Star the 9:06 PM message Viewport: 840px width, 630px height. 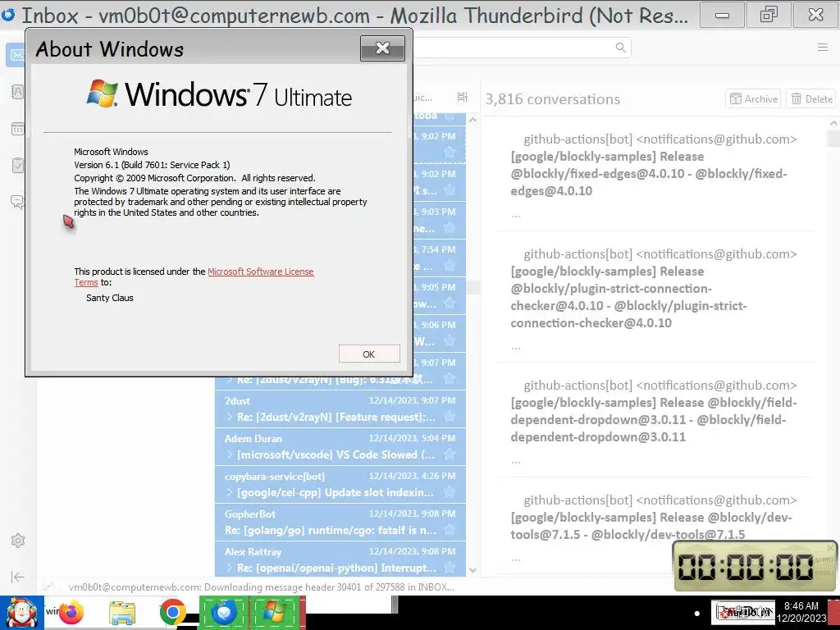pos(450,340)
